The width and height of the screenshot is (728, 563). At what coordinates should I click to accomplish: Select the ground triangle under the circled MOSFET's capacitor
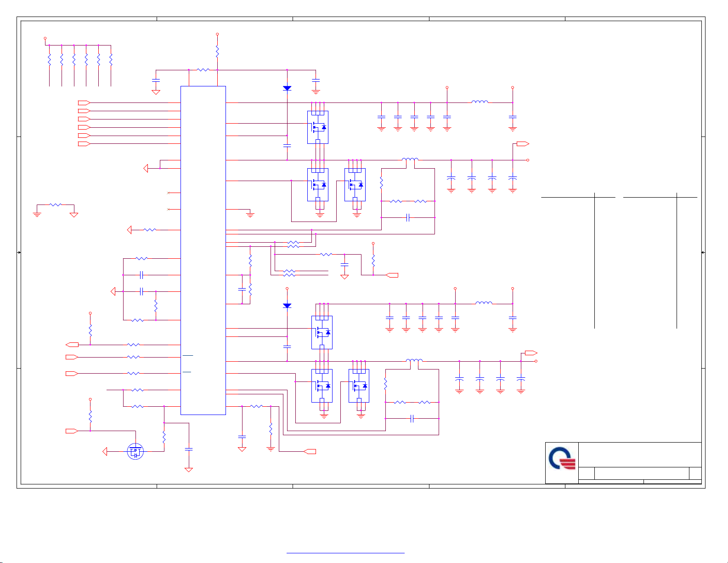coord(188,470)
